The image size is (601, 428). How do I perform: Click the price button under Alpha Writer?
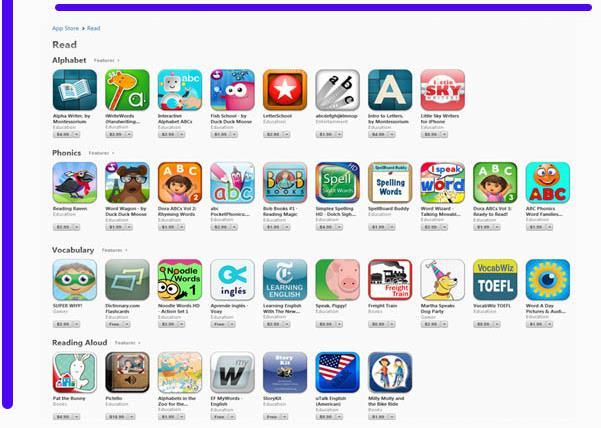coord(66,134)
